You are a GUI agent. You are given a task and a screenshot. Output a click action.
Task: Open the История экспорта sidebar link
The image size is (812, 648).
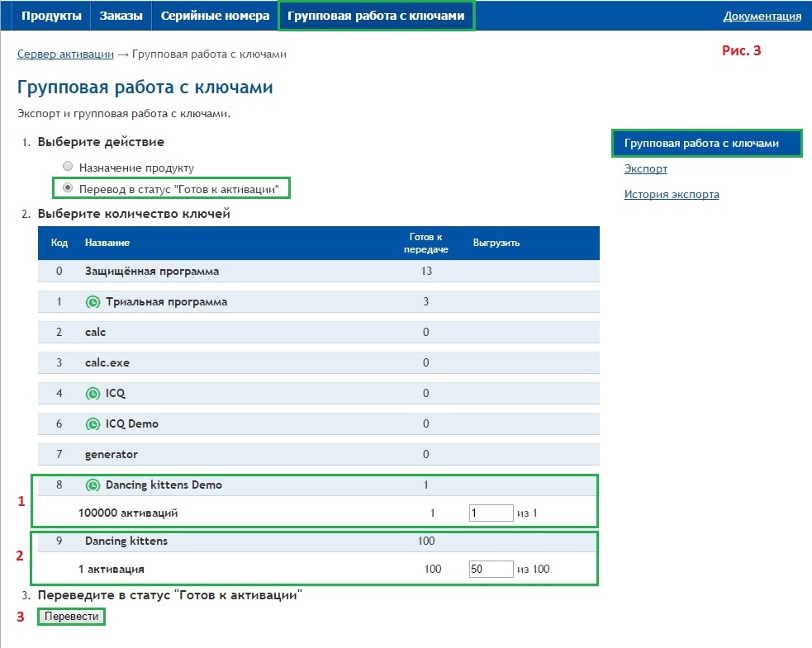tap(671, 195)
